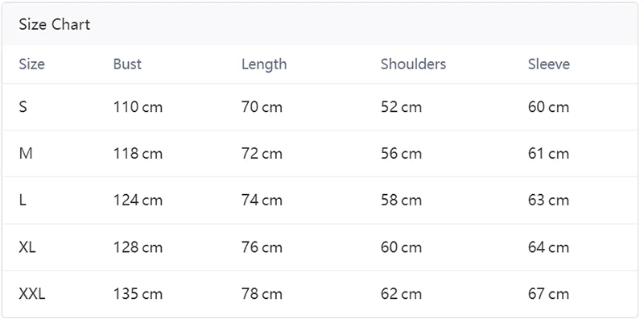Click the 64 cm sleeve value
Viewport: 644px width, 323px height.
click(548, 247)
